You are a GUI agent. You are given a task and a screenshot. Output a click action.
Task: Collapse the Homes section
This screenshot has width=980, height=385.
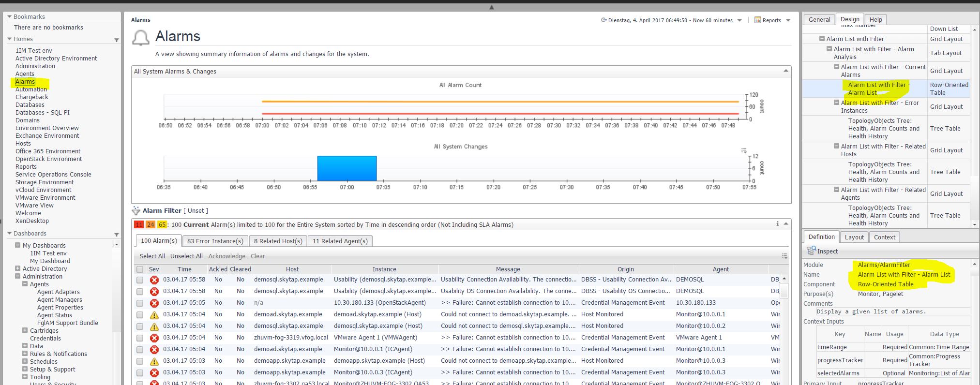9,39
